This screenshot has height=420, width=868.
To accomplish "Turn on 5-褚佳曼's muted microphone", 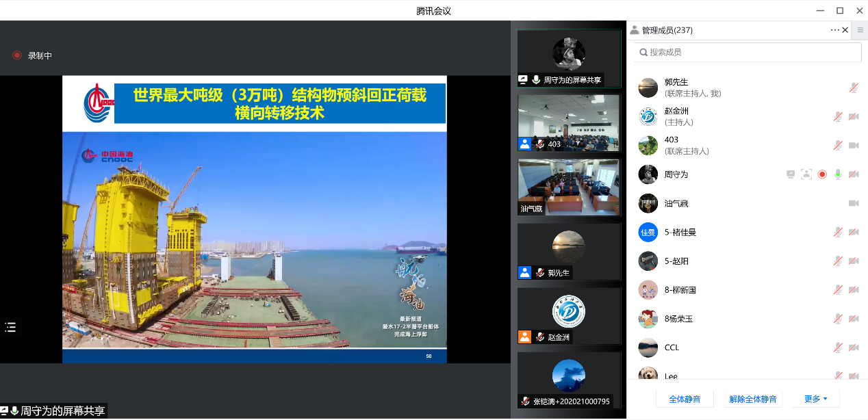I will [x=837, y=232].
